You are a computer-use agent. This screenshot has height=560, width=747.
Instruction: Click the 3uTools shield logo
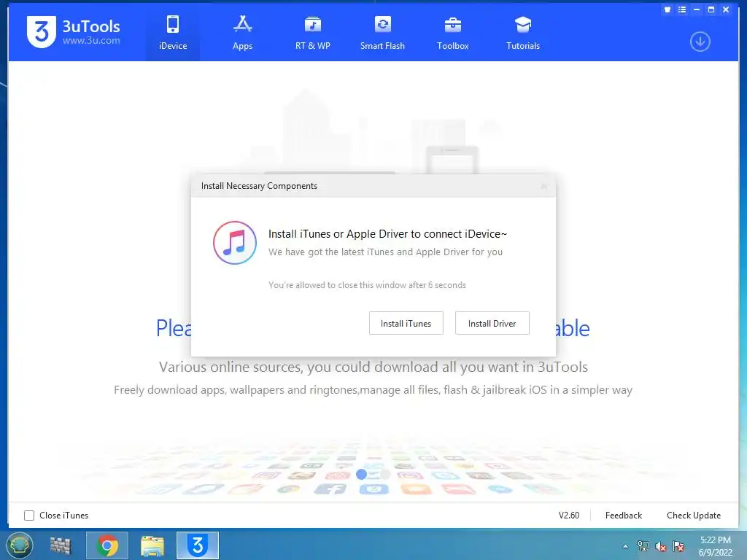pos(41,32)
